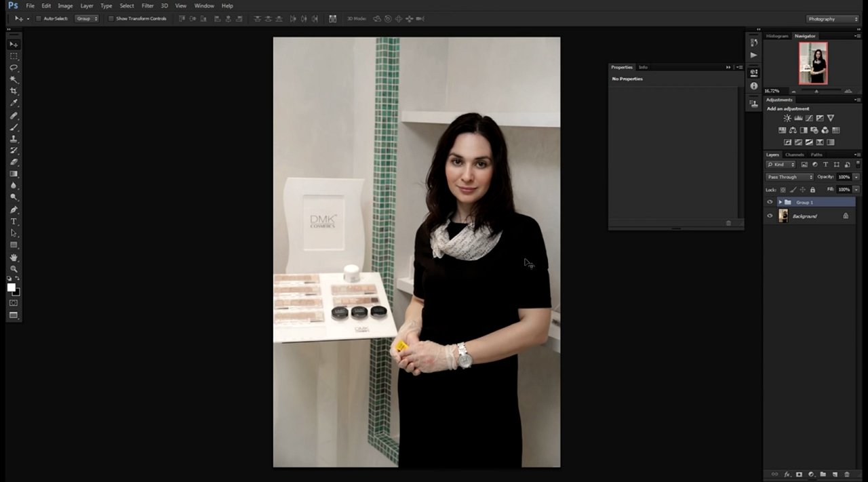Add a Vibrance adjustment
This screenshot has height=482, width=868.
click(x=831, y=118)
